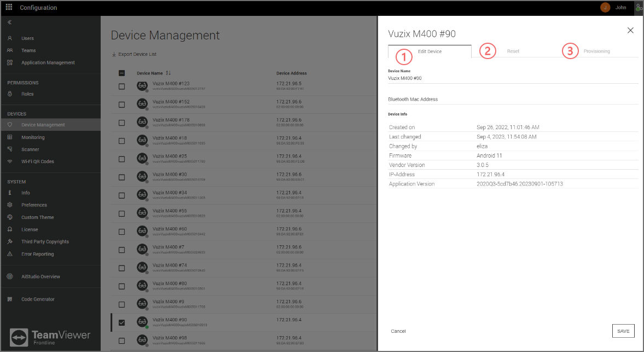
Task: Click the Bluetooth Mac Address field
Action: [513, 99]
